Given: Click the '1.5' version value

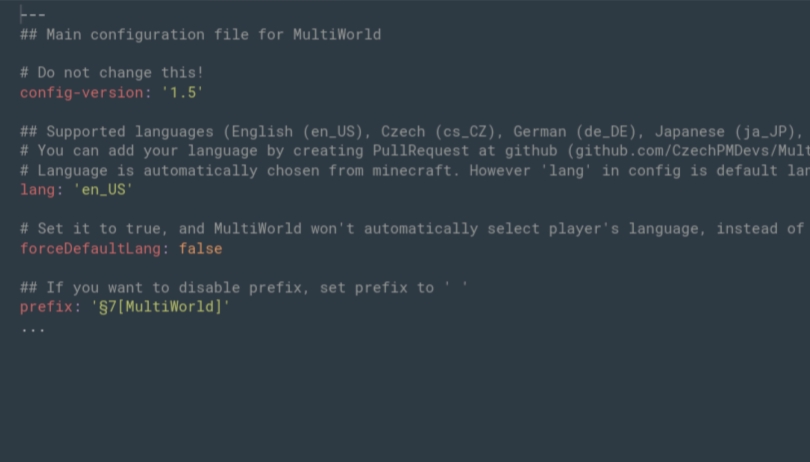Looking at the screenshot, I should [x=182, y=93].
